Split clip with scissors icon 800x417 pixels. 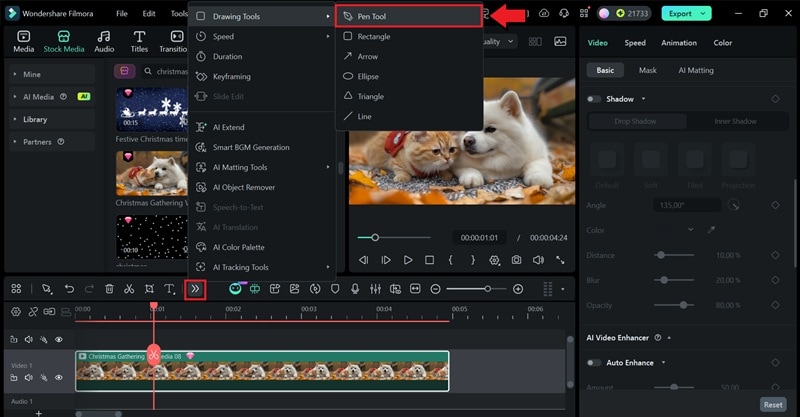129,289
